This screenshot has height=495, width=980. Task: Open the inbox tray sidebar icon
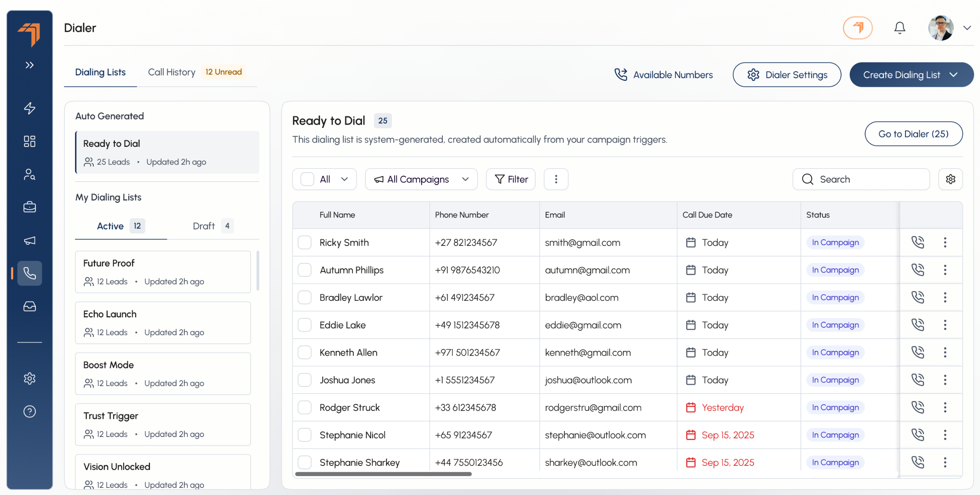30,306
